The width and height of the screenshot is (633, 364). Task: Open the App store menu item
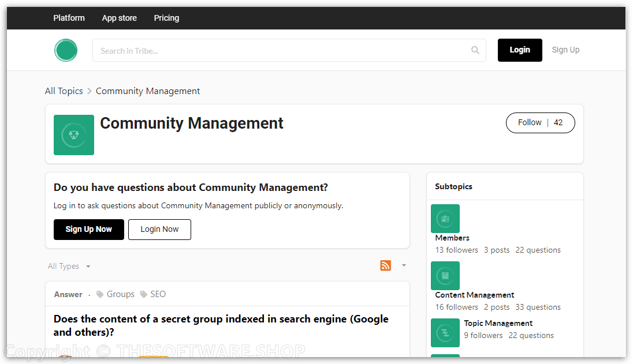(x=120, y=18)
